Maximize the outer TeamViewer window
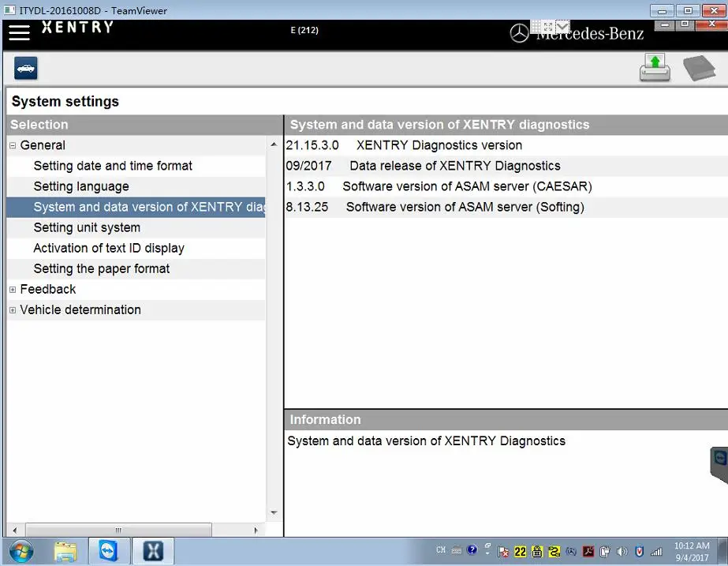 coord(688,11)
